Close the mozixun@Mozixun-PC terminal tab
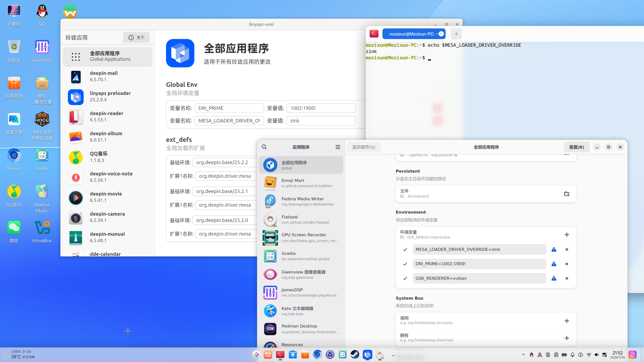 (x=441, y=34)
